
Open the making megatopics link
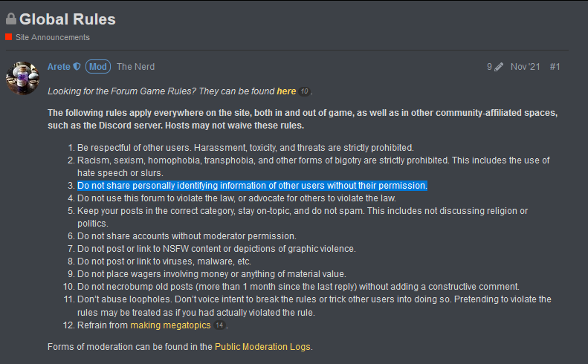click(170, 325)
